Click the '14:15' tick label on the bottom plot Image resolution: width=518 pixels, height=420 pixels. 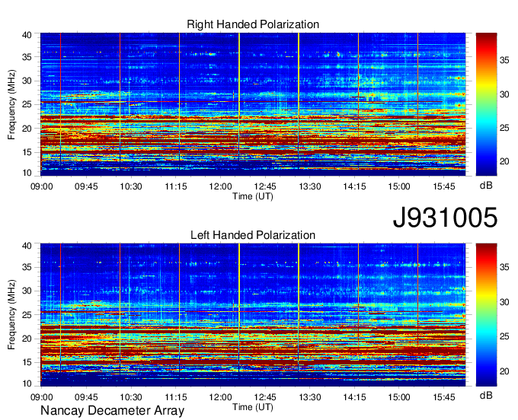coord(354,397)
